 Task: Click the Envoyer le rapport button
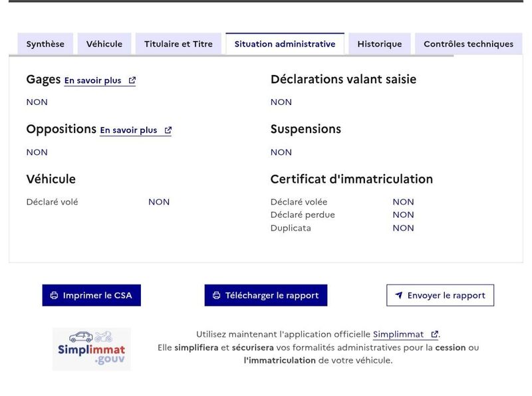[x=440, y=295]
